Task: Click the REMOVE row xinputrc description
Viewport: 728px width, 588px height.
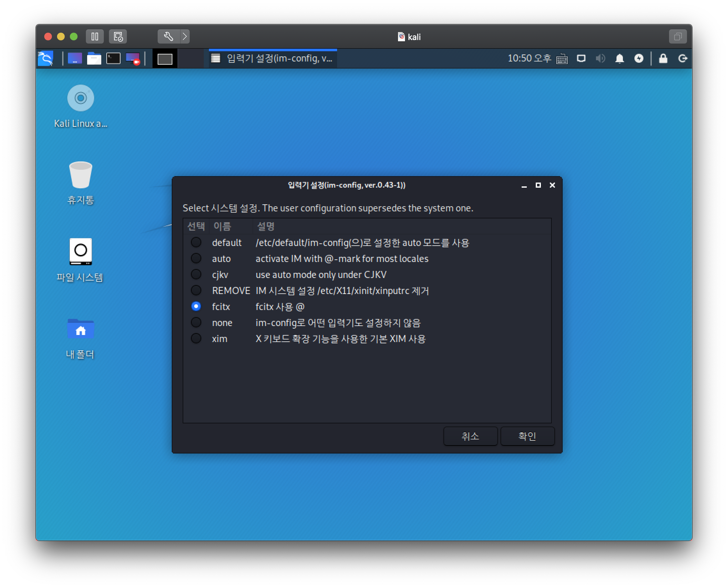Action: (342, 290)
